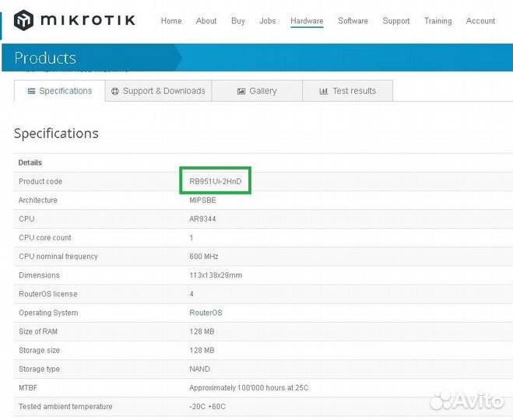
Task: Go to the Buy menu
Action: pyautogui.click(x=238, y=21)
